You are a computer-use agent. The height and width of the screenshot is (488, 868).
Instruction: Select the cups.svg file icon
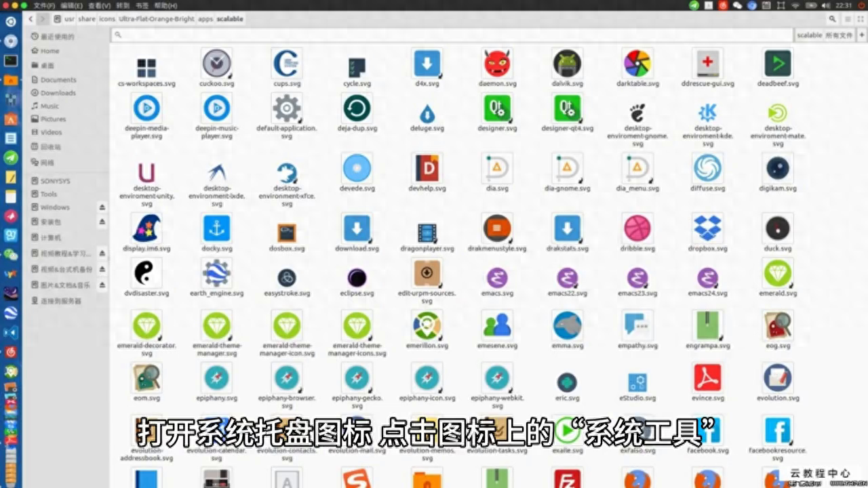tap(287, 64)
